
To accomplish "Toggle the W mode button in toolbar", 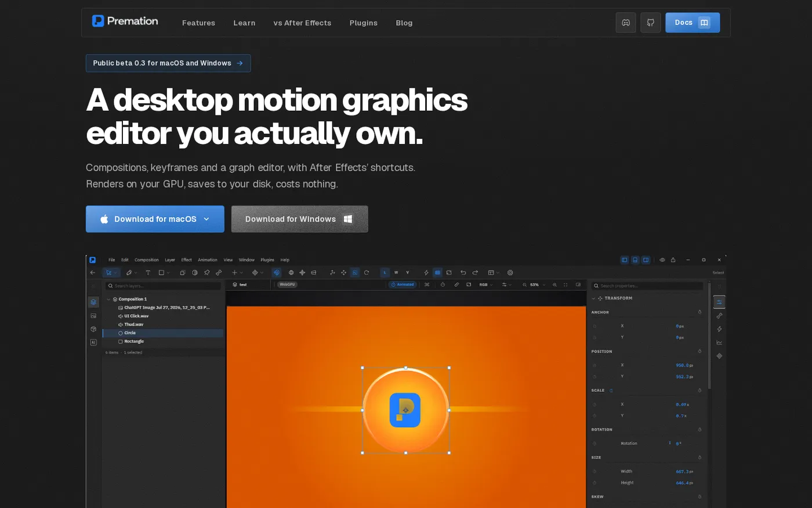I will [x=396, y=272].
